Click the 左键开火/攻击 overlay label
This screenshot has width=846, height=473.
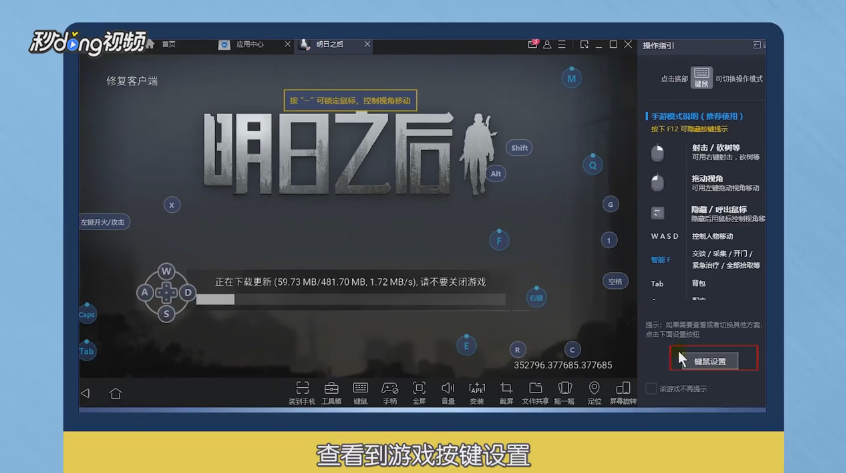[x=103, y=222]
